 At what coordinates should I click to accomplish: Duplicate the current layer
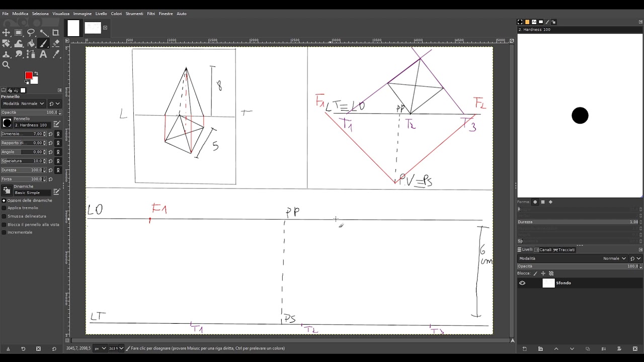pos(588,349)
